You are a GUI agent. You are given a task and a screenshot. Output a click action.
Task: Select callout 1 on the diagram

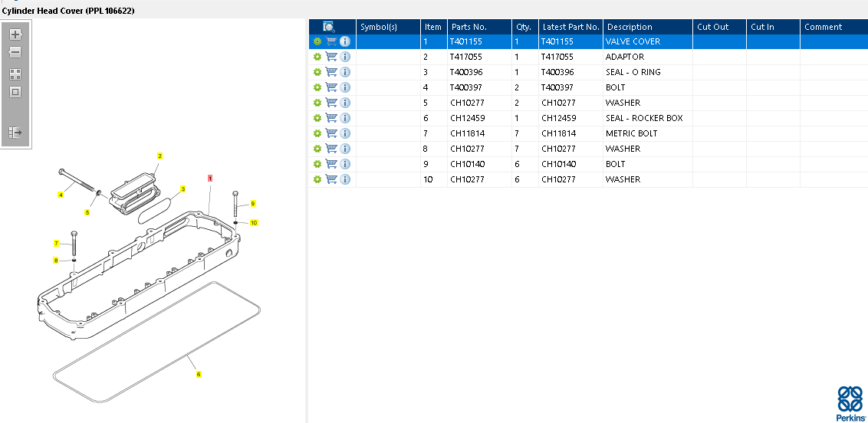(x=210, y=178)
